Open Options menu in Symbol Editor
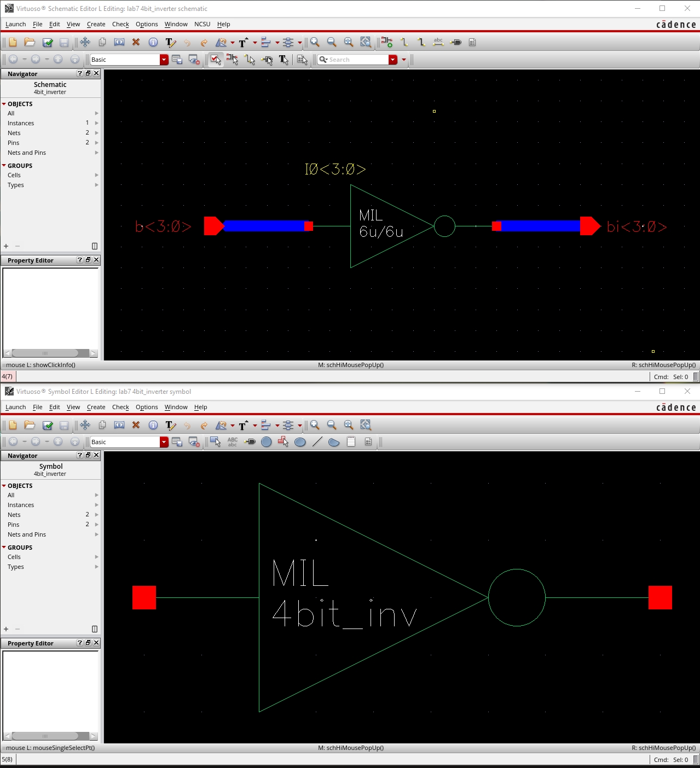Screen dimensions: 700x768 pyautogui.click(x=147, y=407)
